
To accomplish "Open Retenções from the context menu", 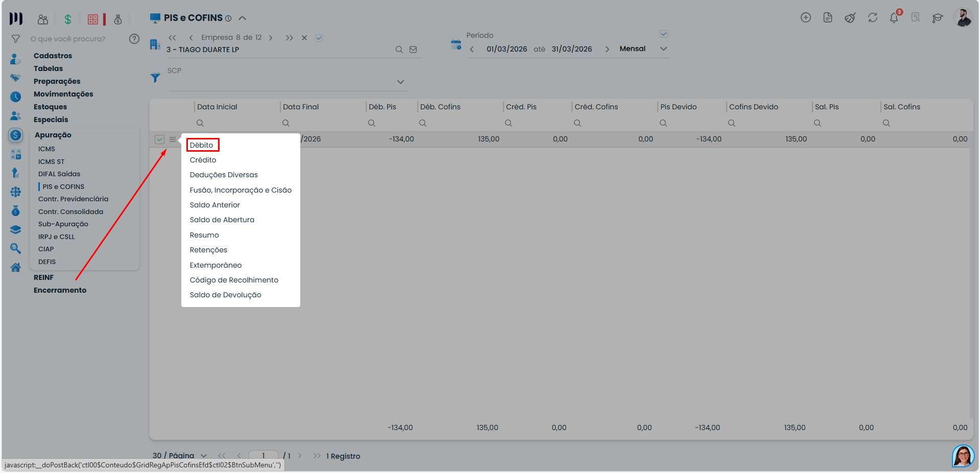I will pos(208,250).
